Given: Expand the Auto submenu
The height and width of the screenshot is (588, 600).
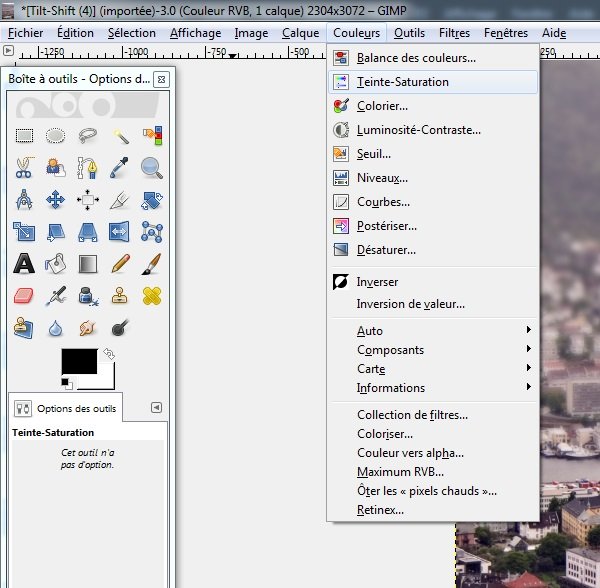Looking at the screenshot, I should click(440, 331).
